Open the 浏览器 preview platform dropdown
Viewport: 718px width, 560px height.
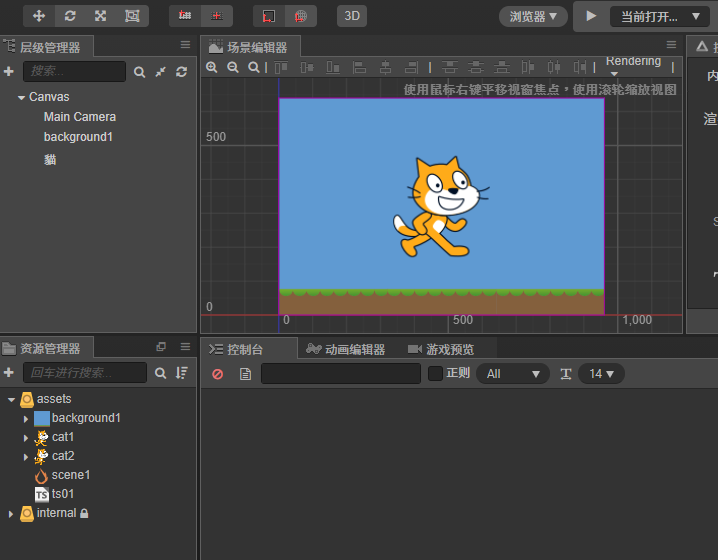533,17
